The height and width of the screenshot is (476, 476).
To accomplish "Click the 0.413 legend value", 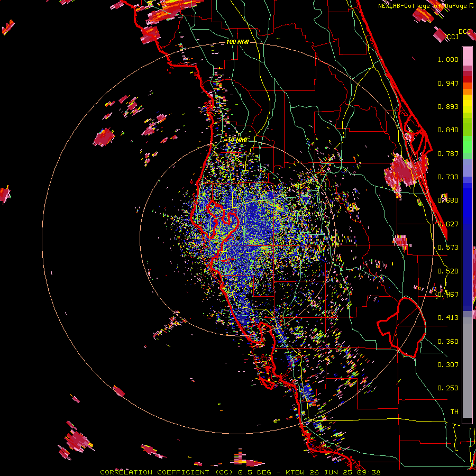I will point(448,318).
